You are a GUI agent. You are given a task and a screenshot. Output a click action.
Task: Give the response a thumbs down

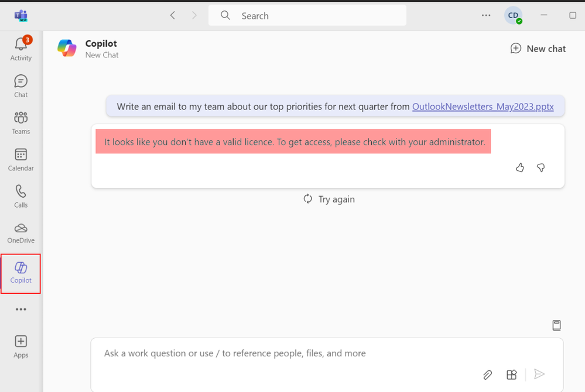point(540,168)
